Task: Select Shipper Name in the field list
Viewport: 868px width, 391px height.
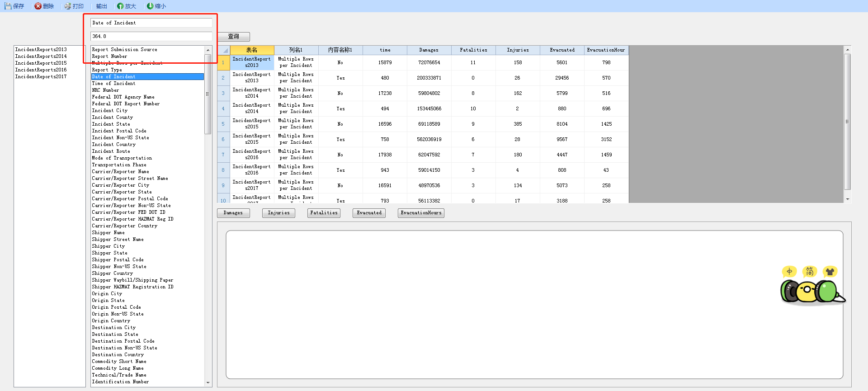Action: tap(147, 233)
